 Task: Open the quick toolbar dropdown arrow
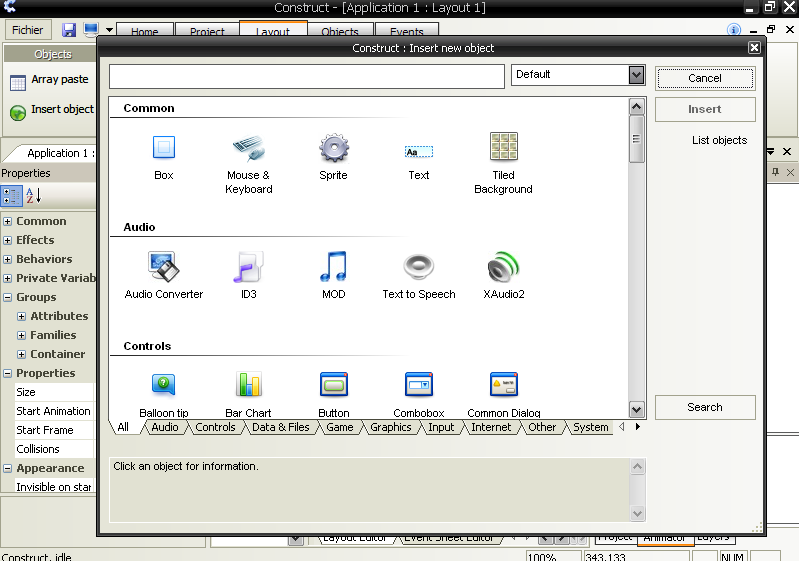109,30
